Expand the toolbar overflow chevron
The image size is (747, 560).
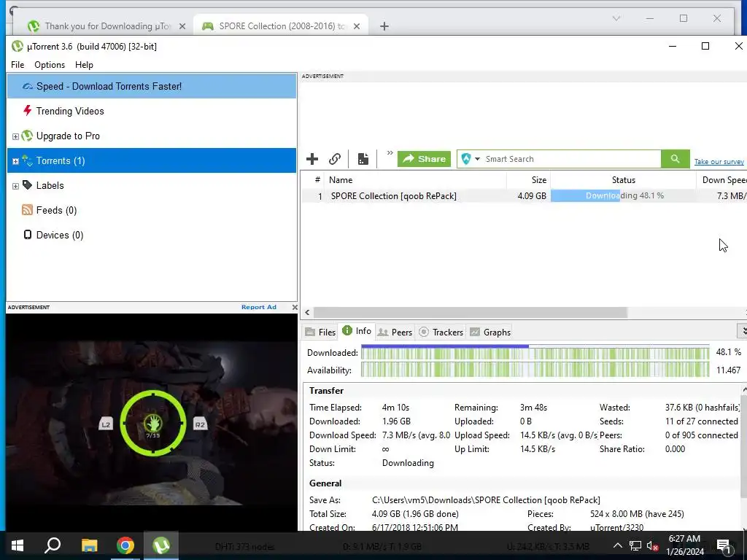[390, 153]
